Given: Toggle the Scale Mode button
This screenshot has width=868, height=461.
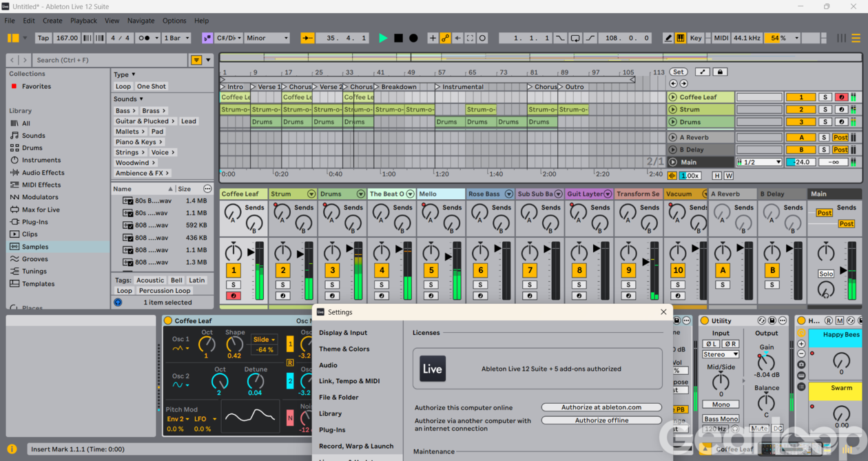Looking at the screenshot, I should pos(207,39).
